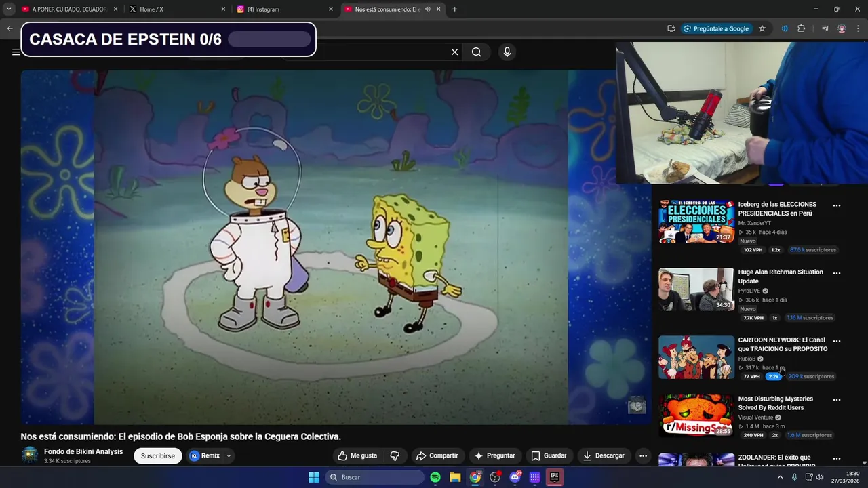
Task: Open Iceberg de las ELECCIONES PRESIDENCIALES thumbnail
Action: (x=696, y=222)
